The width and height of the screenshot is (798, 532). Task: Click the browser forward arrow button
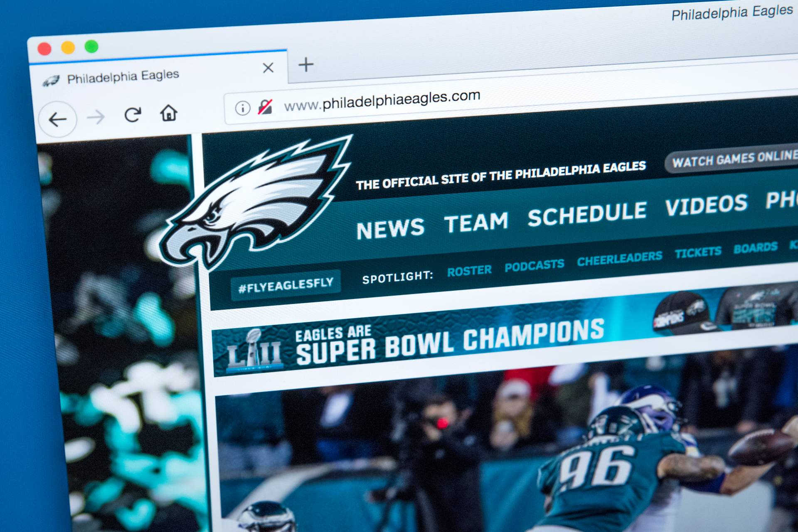(x=96, y=118)
